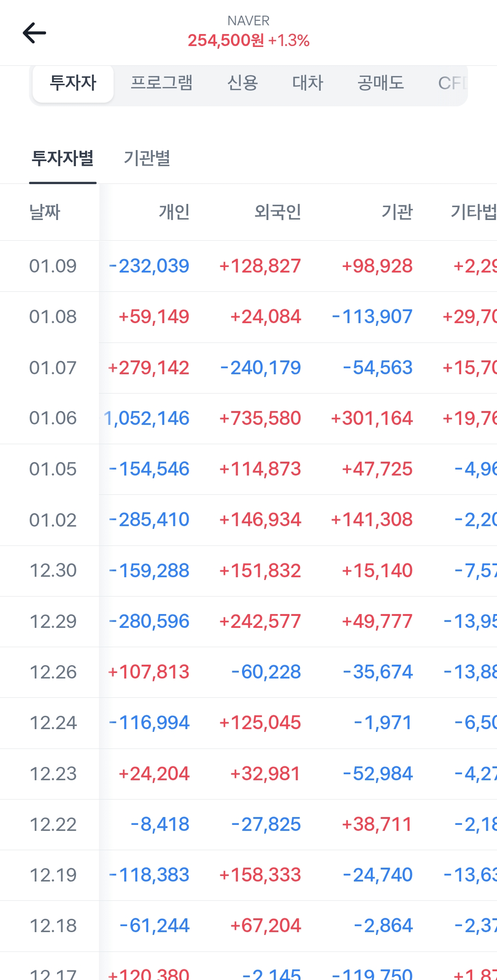Select the 투자자별 sub-tab
The image size is (497, 980).
tap(63, 158)
